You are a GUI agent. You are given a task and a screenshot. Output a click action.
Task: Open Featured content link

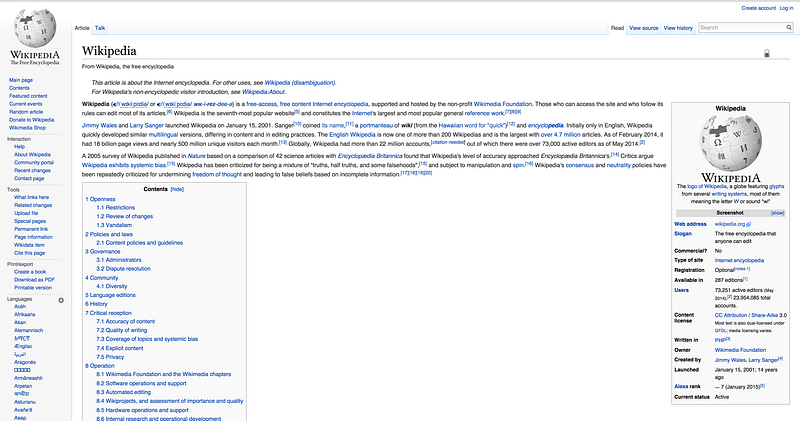tap(28, 96)
